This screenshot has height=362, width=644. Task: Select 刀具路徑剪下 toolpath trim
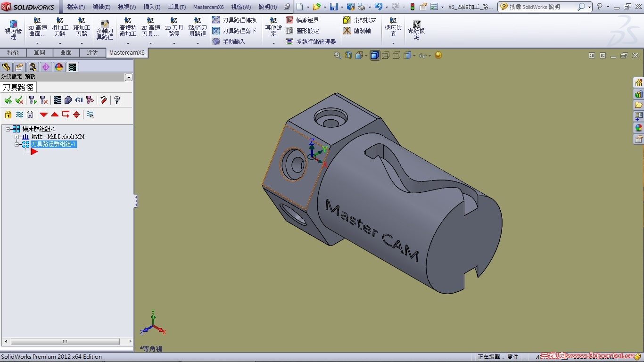coord(234,31)
